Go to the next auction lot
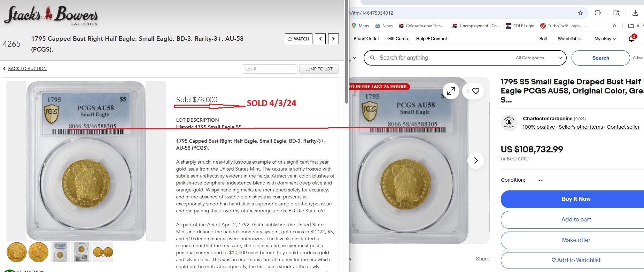 [333, 39]
